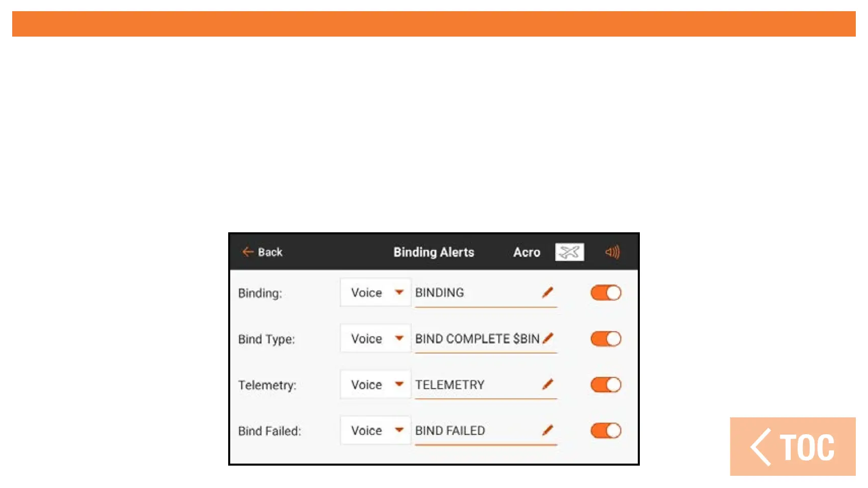The width and height of the screenshot is (868, 488).
Task: Disable the Binding alert toggle
Action: click(x=606, y=293)
